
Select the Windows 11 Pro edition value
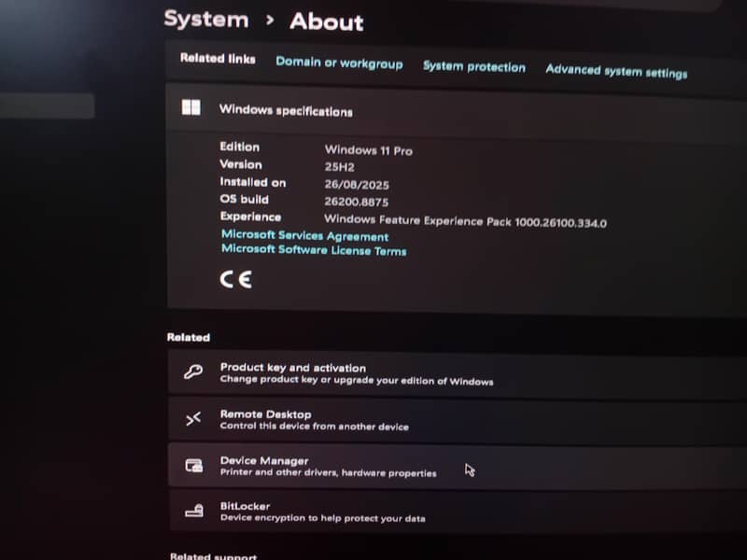pyautogui.click(x=368, y=150)
